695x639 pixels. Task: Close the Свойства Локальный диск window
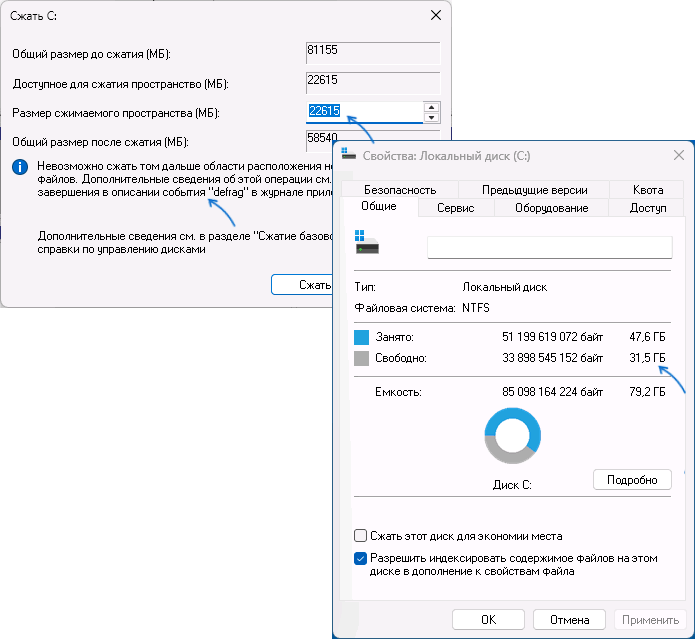point(679,156)
